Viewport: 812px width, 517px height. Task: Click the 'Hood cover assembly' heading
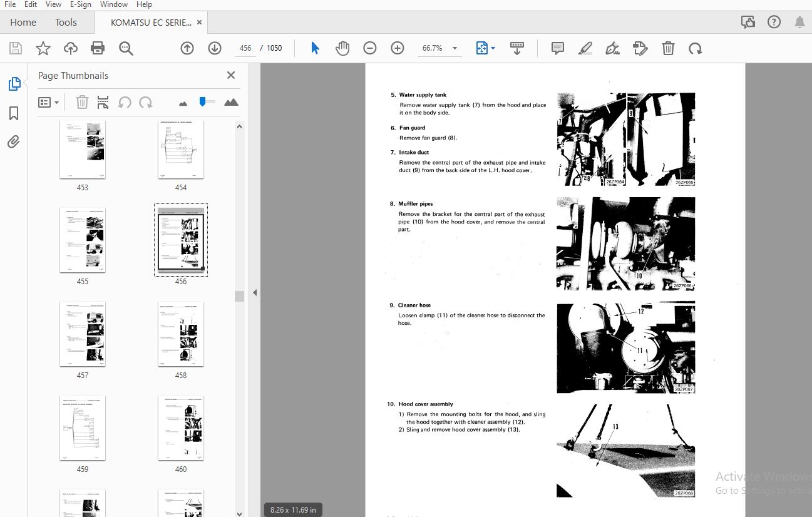(x=426, y=404)
